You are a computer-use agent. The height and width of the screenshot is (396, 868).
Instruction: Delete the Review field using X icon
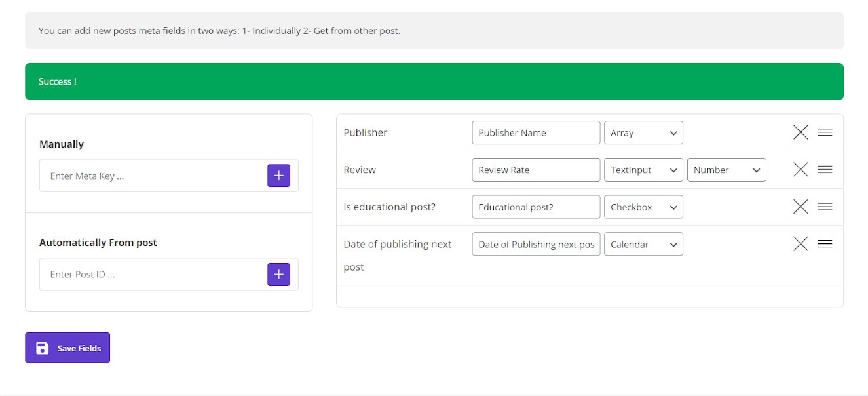[x=800, y=170]
